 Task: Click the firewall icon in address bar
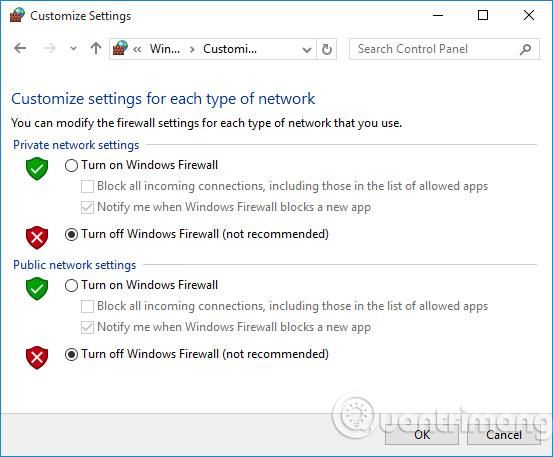click(x=120, y=48)
